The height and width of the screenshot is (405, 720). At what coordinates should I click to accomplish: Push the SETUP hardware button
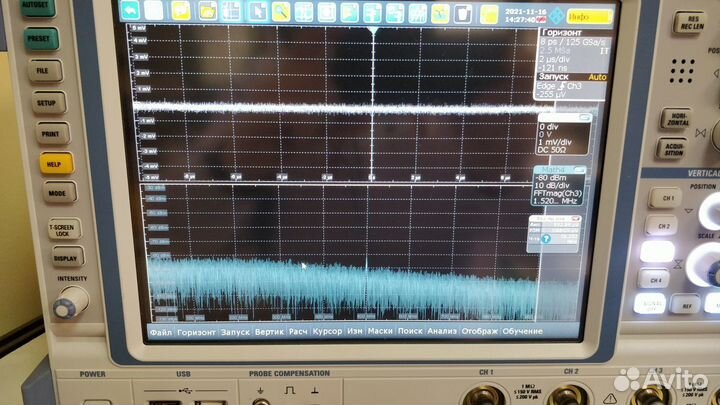click(x=48, y=102)
